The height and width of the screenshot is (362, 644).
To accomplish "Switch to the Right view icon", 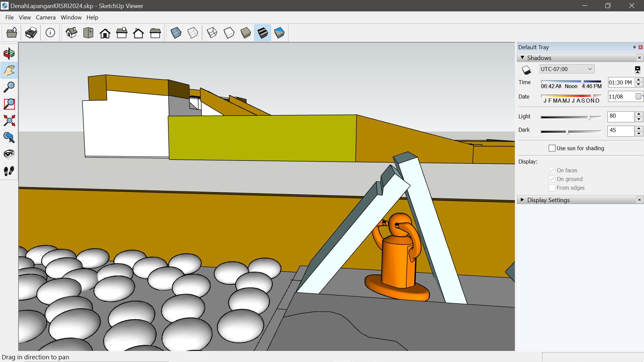I will (122, 33).
